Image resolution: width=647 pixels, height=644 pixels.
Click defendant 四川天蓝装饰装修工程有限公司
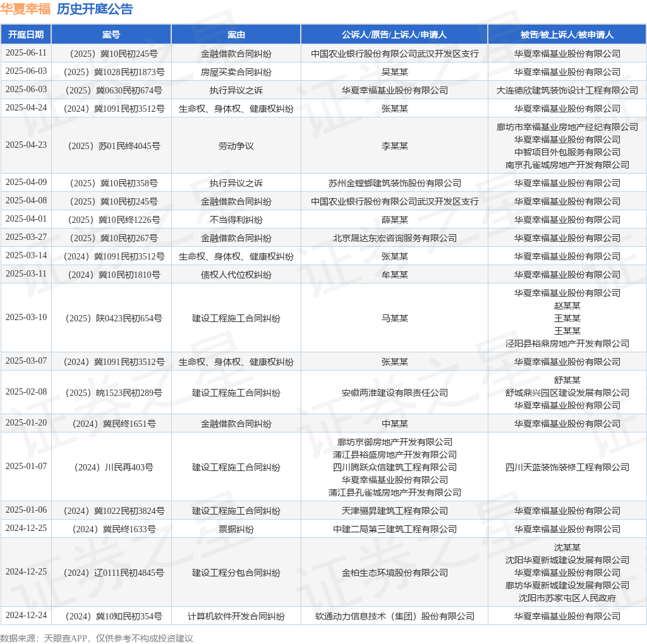567,468
